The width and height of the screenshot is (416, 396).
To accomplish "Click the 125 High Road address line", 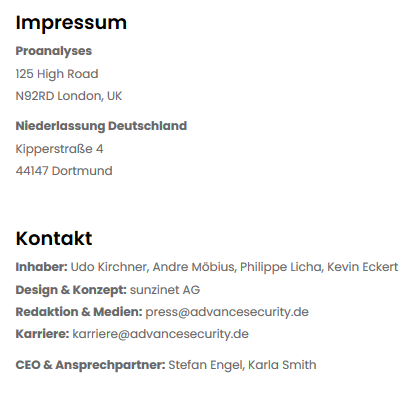I will tap(57, 74).
